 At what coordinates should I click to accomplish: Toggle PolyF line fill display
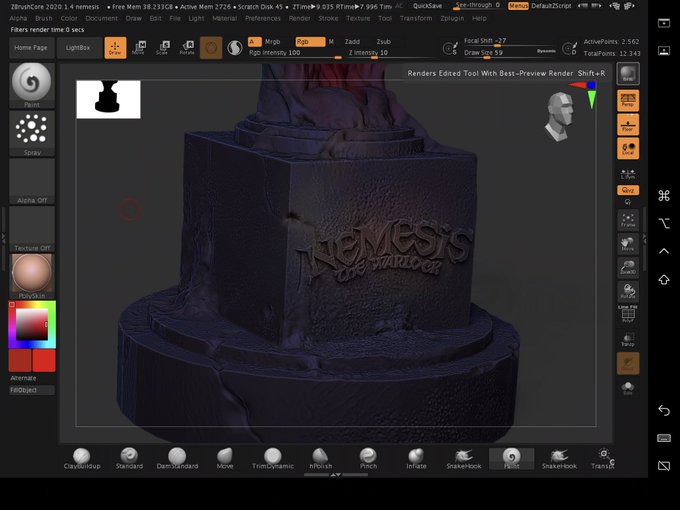tap(628, 314)
